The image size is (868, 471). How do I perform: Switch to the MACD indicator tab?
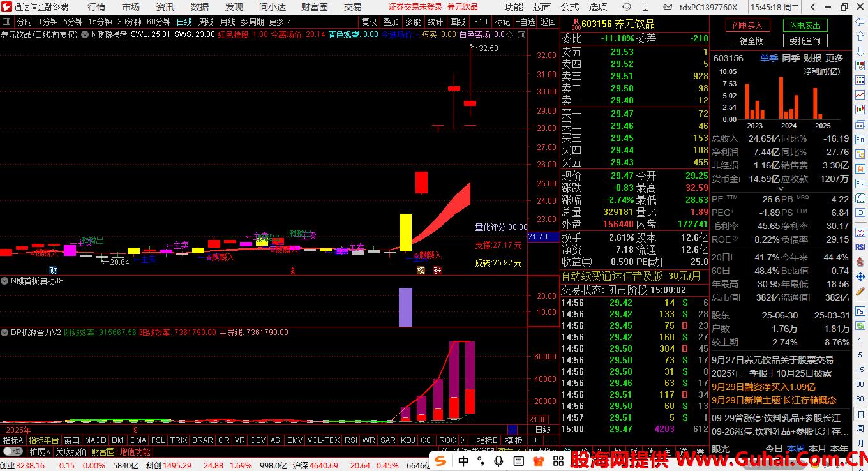[x=95, y=440]
